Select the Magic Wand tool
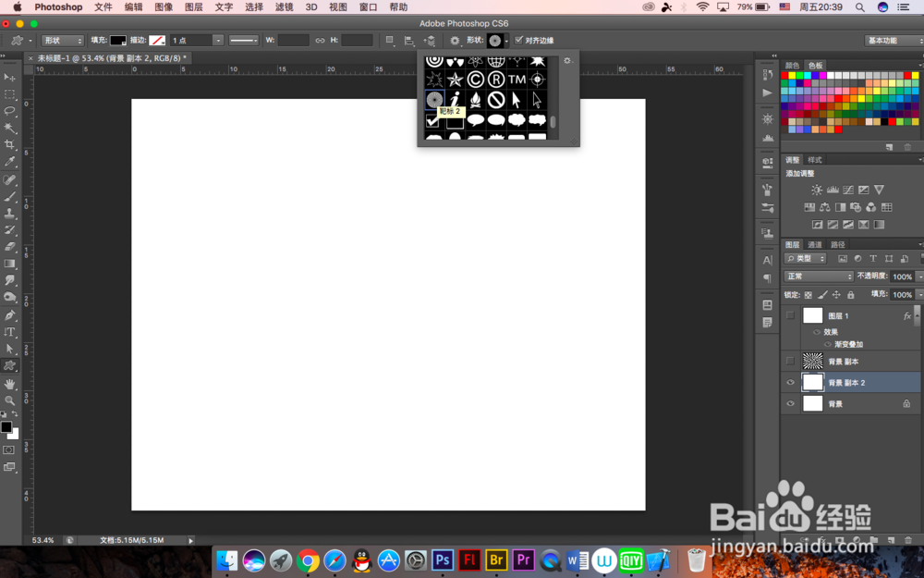924x578 pixels. (x=9, y=128)
